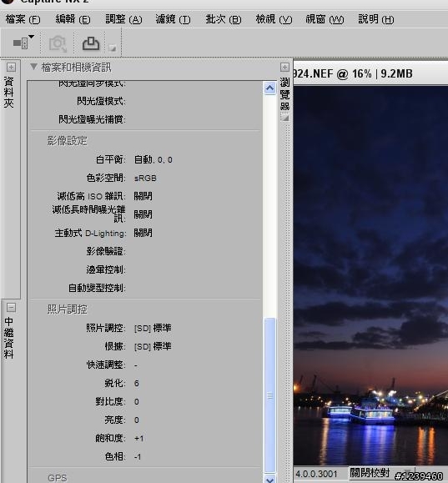
Task: Click 減低高 ISO 雜訊 row label
Action: [91, 196]
